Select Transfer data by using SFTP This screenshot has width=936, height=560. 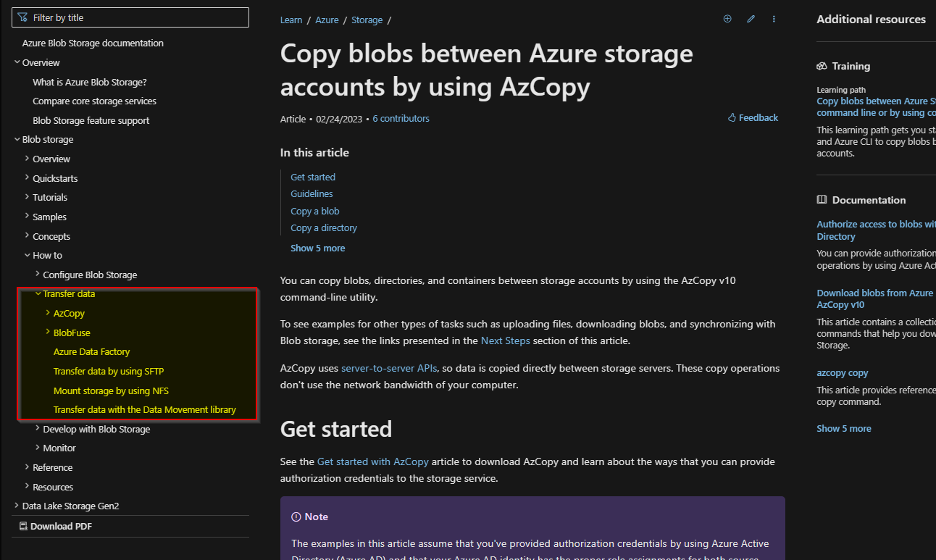coord(109,371)
